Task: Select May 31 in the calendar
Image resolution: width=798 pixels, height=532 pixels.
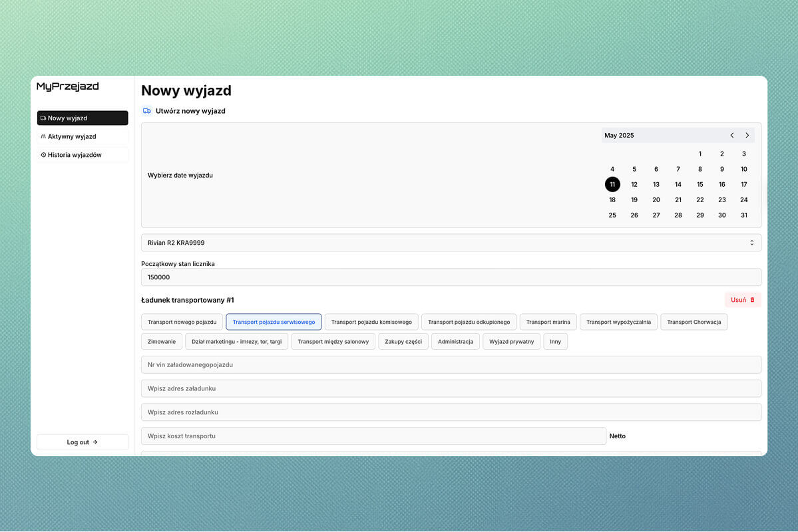Action: (x=743, y=215)
